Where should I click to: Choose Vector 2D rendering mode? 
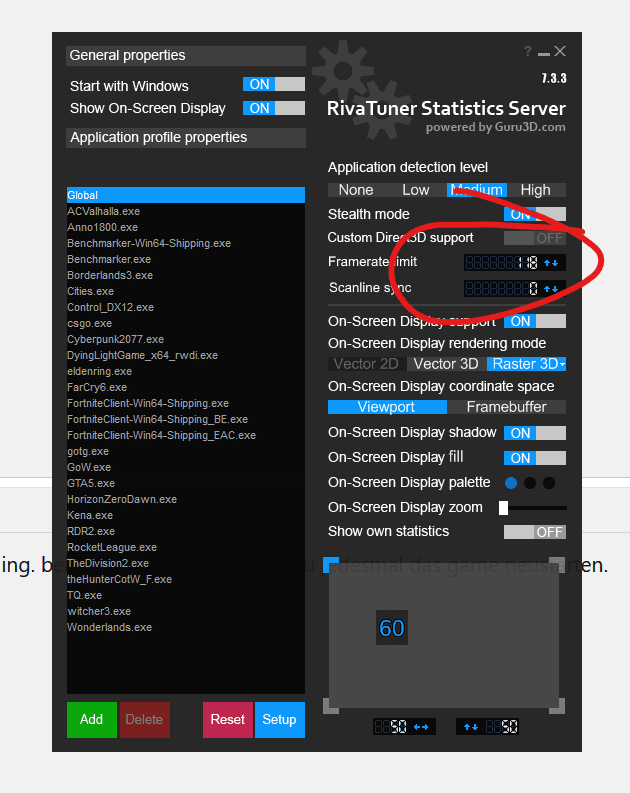pyautogui.click(x=366, y=364)
